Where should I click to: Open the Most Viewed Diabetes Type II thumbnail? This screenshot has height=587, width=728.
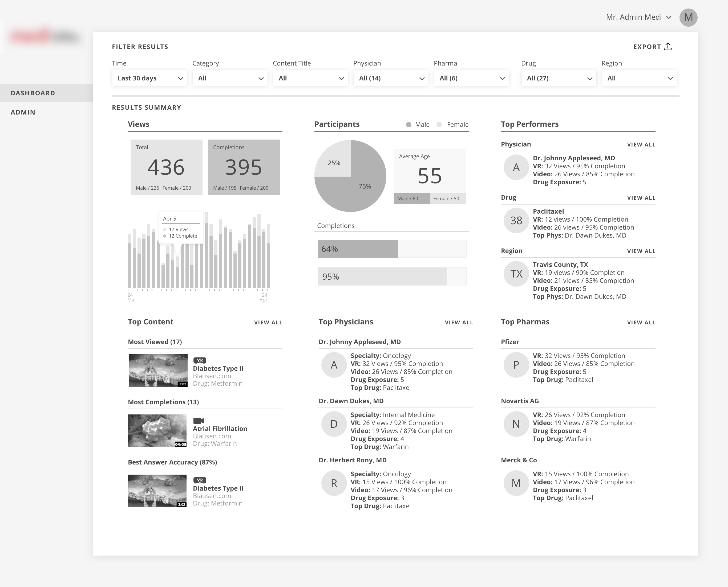click(158, 370)
